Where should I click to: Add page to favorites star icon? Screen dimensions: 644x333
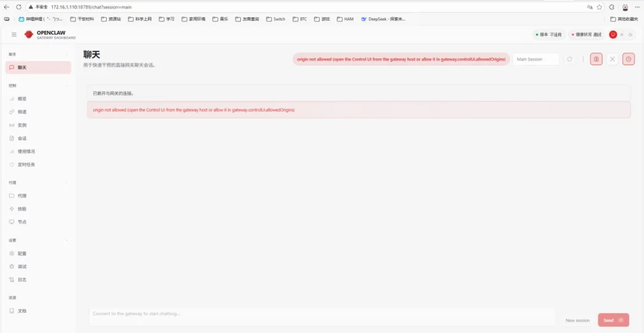600,7
